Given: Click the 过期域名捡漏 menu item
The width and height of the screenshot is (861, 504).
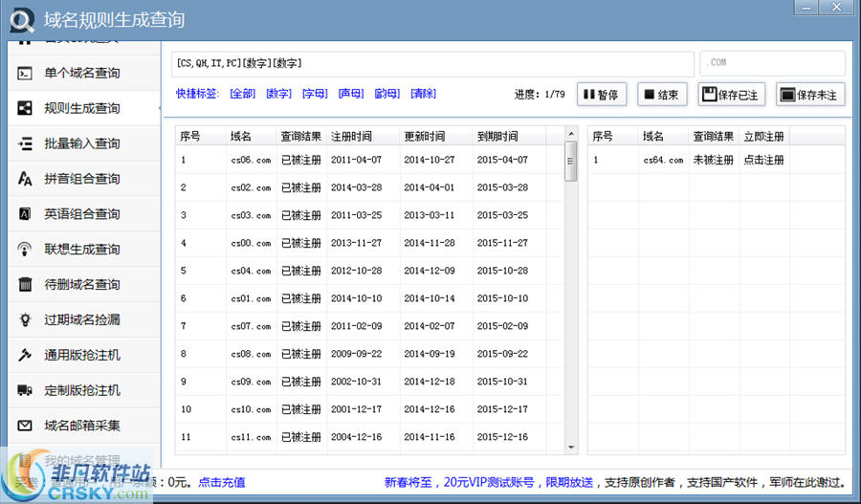Looking at the screenshot, I should [x=81, y=319].
